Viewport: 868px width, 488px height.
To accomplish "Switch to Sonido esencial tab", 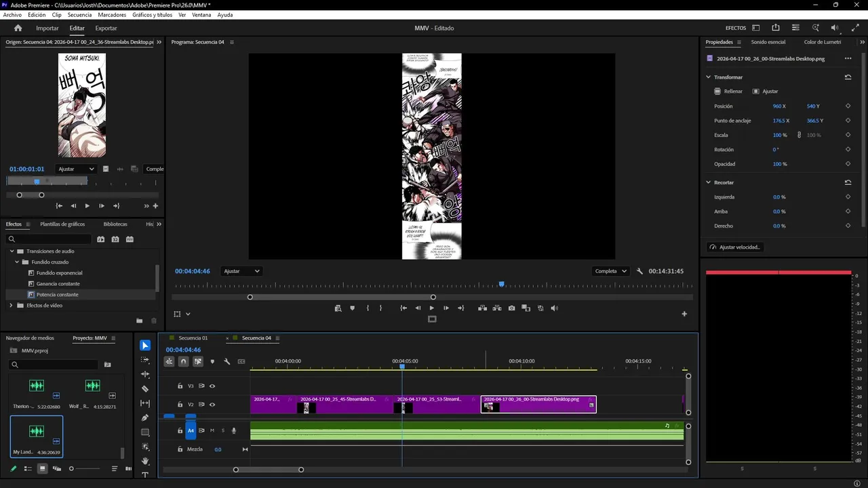I will [768, 42].
